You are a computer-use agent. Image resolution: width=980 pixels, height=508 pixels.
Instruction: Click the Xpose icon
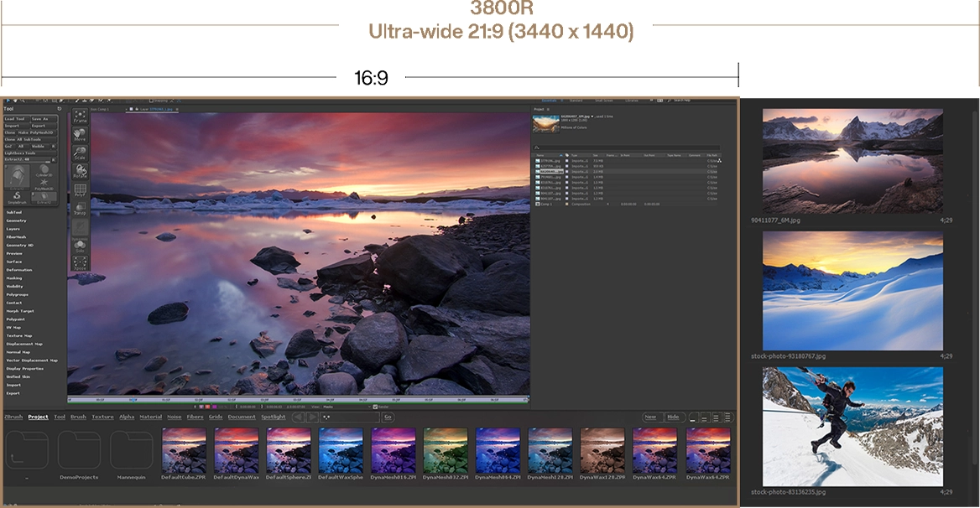[x=80, y=263]
